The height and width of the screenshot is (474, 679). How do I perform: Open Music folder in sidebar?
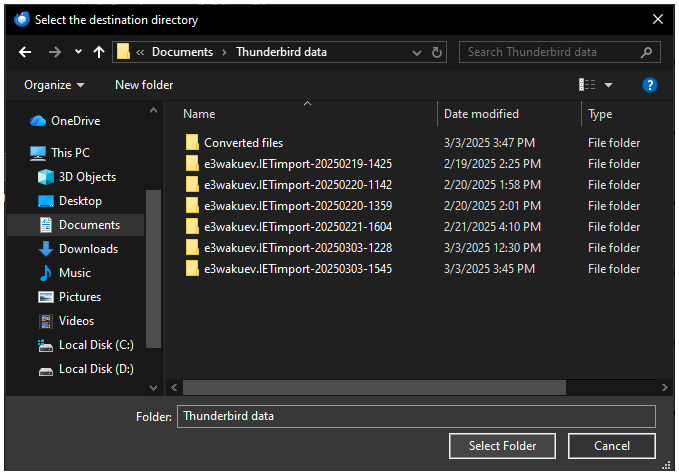click(65, 273)
